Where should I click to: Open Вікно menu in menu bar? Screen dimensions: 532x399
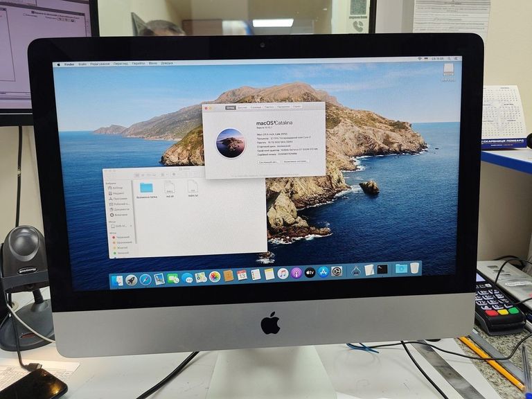[x=152, y=63]
